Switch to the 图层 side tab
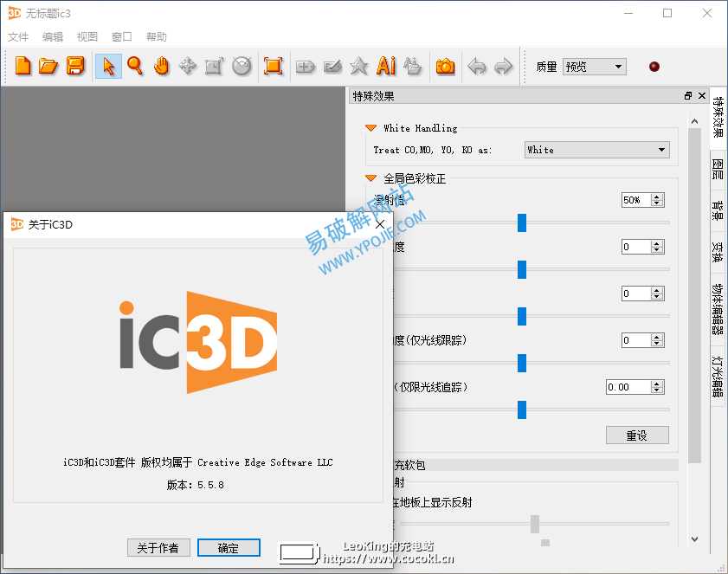Screen dimensions: 728x574 point(718,169)
